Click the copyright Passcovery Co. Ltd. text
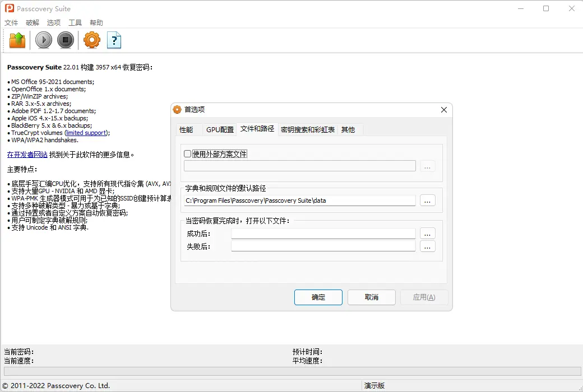Viewport: 583px width, 392px height. (x=56, y=386)
